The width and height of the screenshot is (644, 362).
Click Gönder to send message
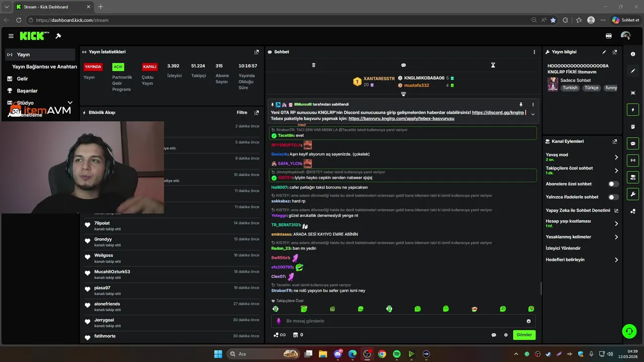(x=524, y=335)
